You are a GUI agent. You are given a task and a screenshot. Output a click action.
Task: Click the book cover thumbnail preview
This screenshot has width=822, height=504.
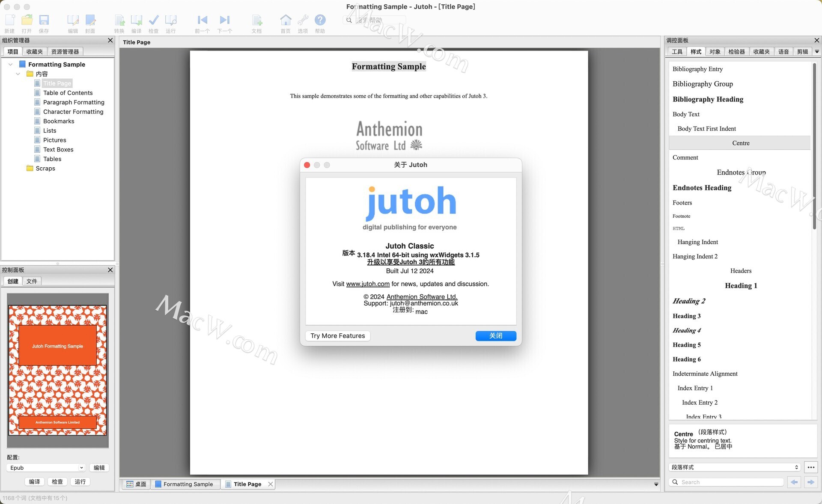coord(58,371)
